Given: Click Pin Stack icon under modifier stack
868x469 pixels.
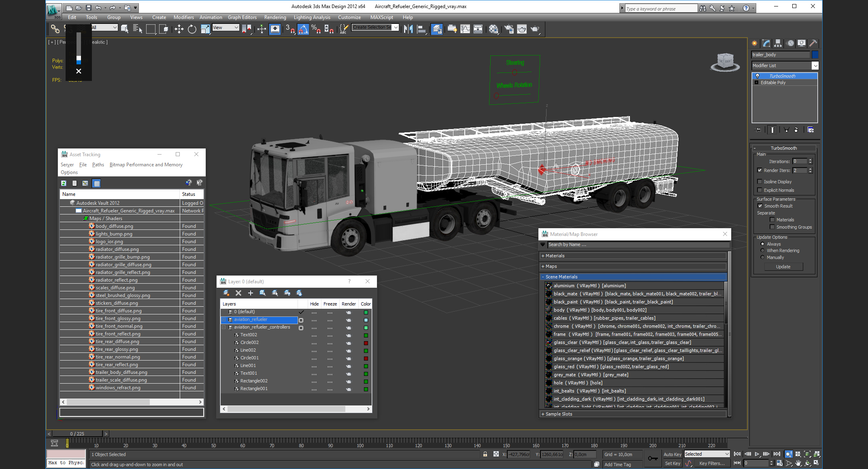Looking at the screenshot, I should click(758, 130).
